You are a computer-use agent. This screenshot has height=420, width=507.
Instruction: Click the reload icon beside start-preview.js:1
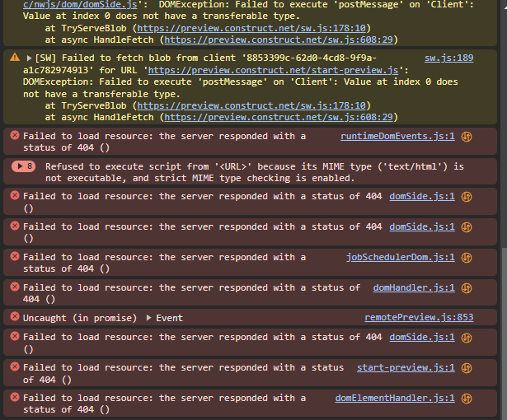(467, 367)
